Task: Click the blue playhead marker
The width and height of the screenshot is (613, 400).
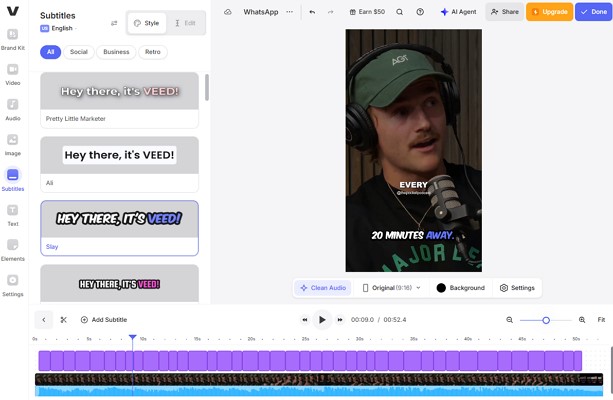Action: (133, 337)
